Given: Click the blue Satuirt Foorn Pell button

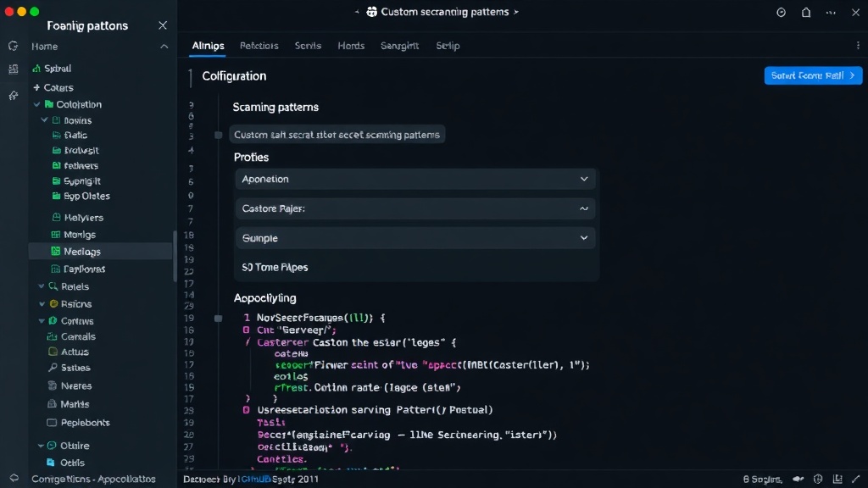Looking at the screenshot, I should [813, 75].
